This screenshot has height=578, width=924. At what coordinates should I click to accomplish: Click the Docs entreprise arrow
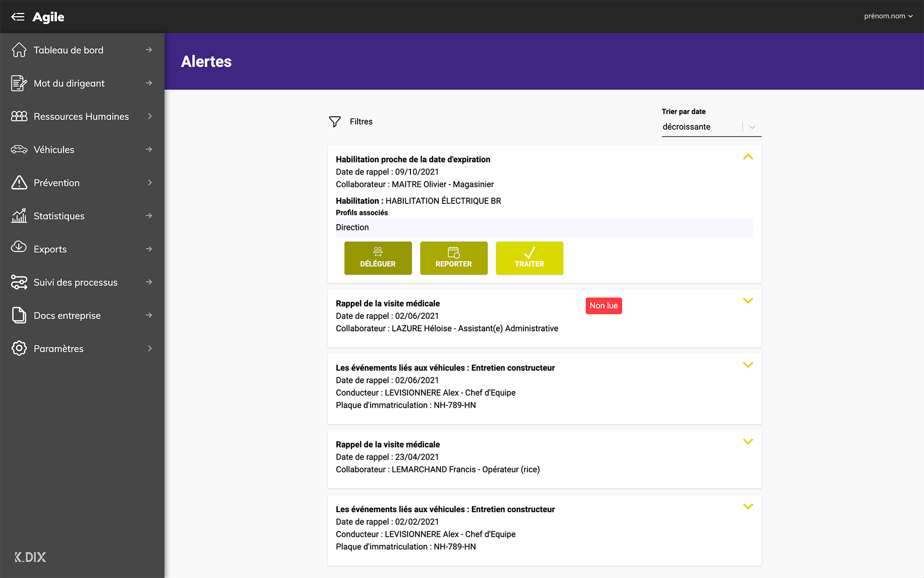[x=149, y=315]
